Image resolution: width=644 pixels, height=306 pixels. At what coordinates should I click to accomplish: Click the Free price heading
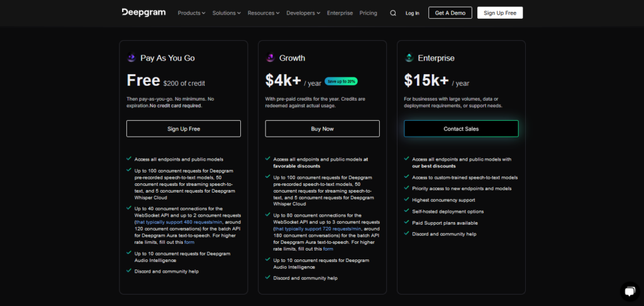[x=143, y=80]
